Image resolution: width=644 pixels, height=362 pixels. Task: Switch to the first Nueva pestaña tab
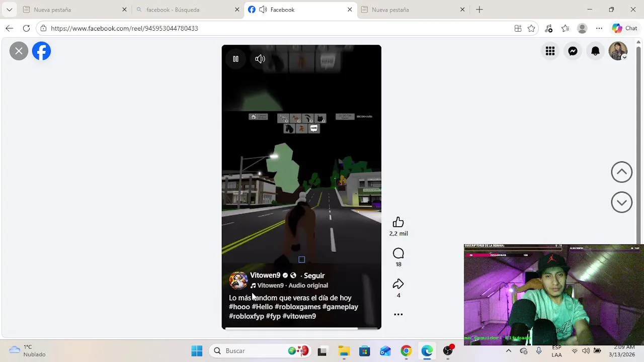tap(74, 10)
